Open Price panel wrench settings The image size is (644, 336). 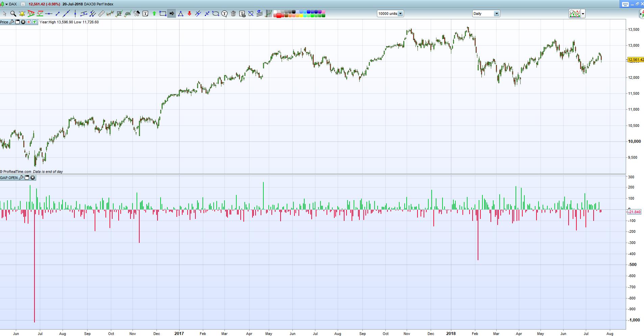(x=12, y=22)
